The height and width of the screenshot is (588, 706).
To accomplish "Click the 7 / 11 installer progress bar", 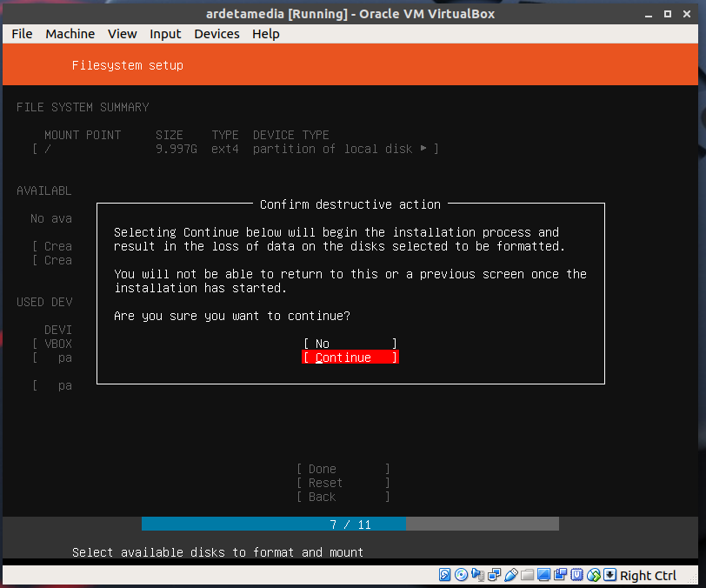I will [x=350, y=525].
